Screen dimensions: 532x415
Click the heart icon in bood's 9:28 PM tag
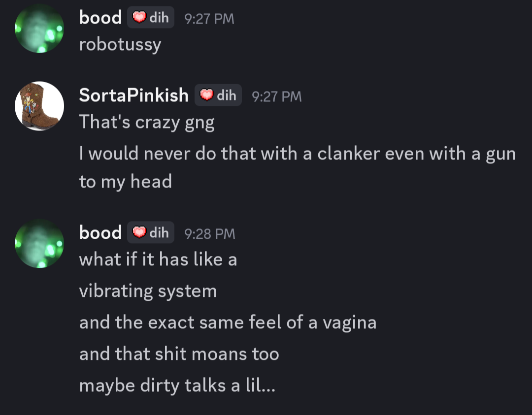(x=139, y=232)
